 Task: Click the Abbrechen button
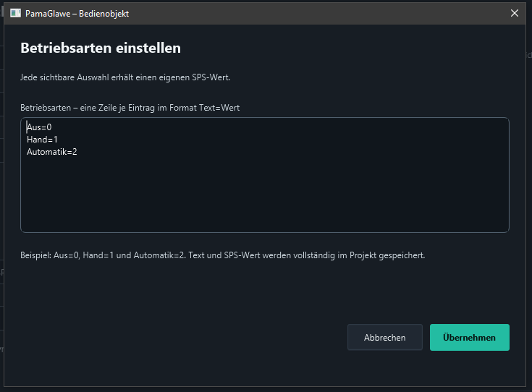pos(385,337)
